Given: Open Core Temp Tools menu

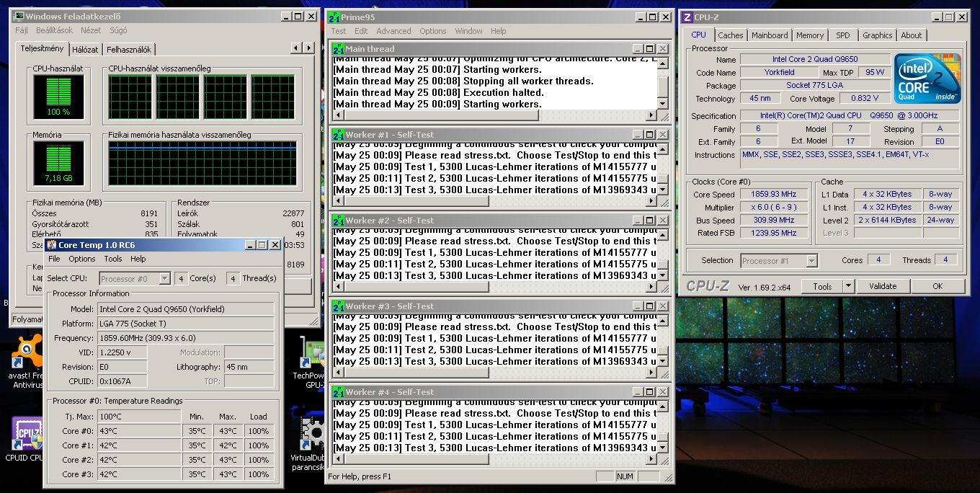Looking at the screenshot, I should [x=113, y=259].
